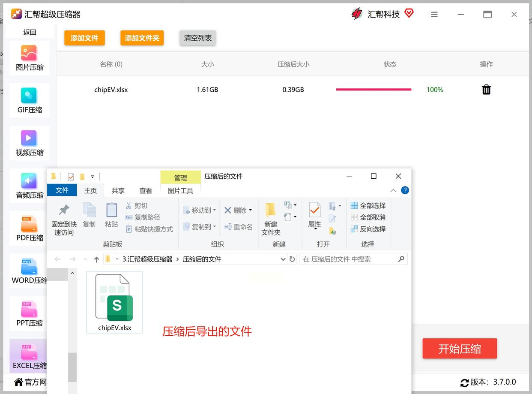This screenshot has height=394, width=532.
Task: Click 全部选择 select all option
Action: coord(368,205)
